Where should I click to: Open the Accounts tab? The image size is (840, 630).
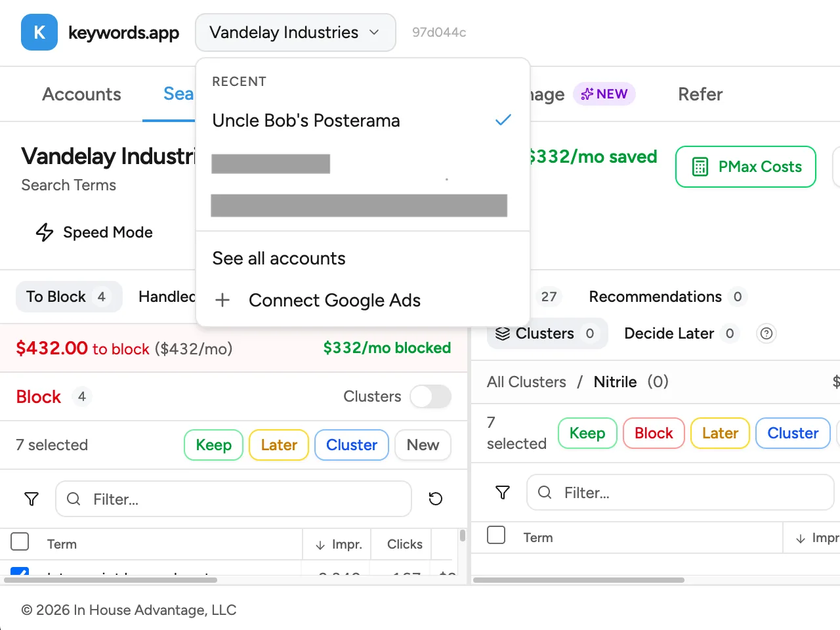(x=81, y=94)
